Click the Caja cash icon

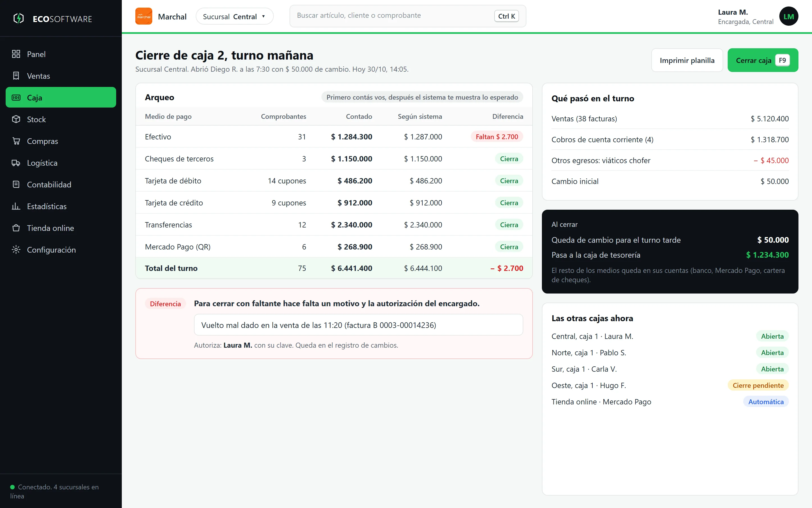point(16,97)
